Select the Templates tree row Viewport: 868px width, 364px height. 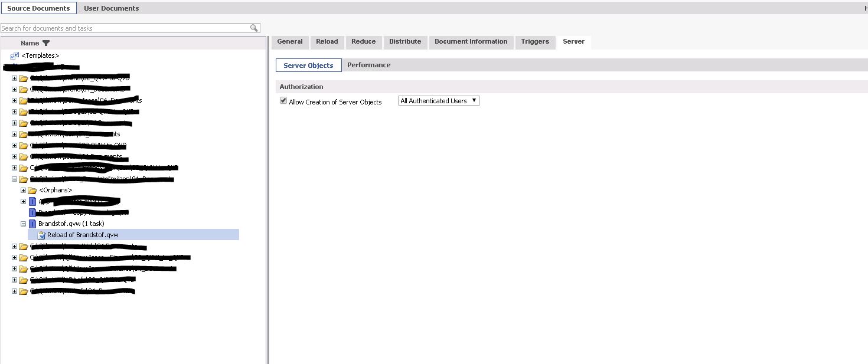click(x=41, y=55)
